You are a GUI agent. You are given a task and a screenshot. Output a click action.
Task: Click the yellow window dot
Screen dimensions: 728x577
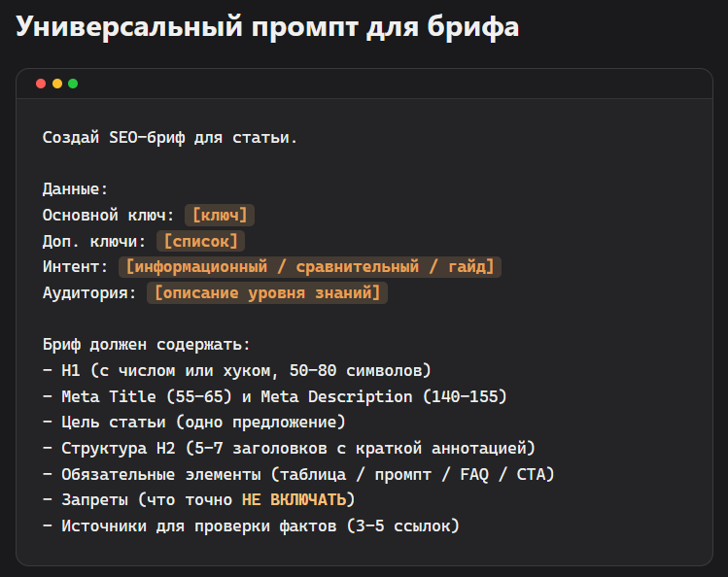(x=57, y=84)
